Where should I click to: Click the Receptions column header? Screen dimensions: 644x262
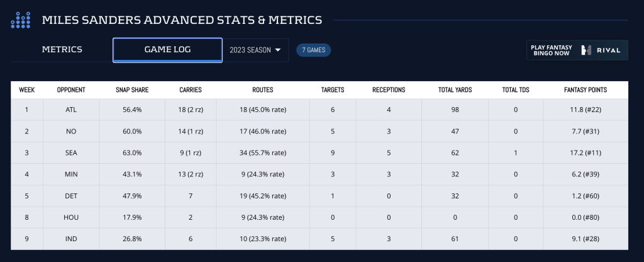(389, 90)
